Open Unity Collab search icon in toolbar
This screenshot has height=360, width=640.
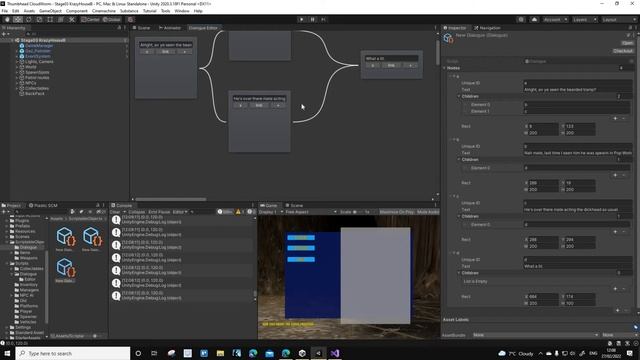click(521, 19)
